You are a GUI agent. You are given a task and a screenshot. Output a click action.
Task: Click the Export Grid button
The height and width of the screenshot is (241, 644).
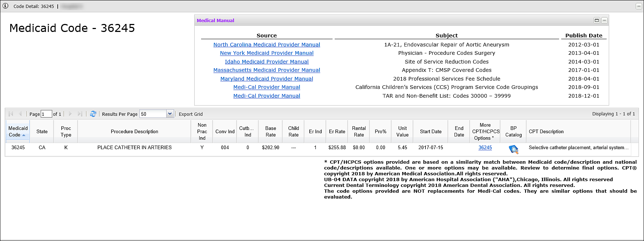click(x=191, y=114)
